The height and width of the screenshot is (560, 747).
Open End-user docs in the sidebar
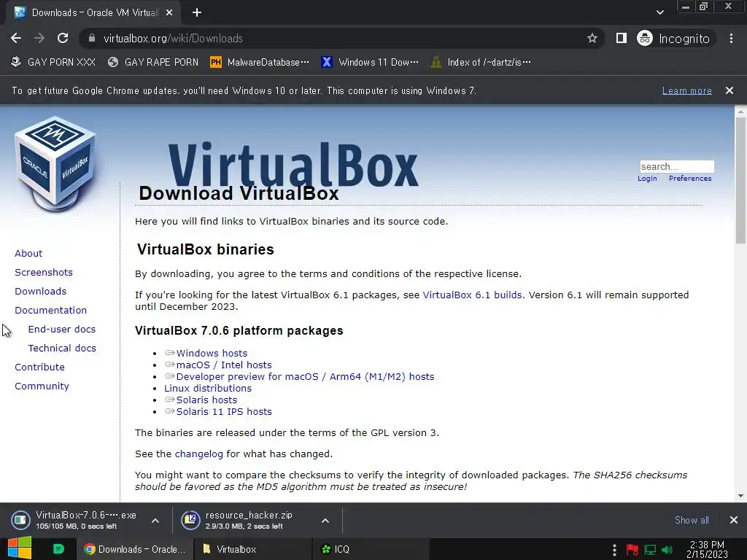point(61,329)
